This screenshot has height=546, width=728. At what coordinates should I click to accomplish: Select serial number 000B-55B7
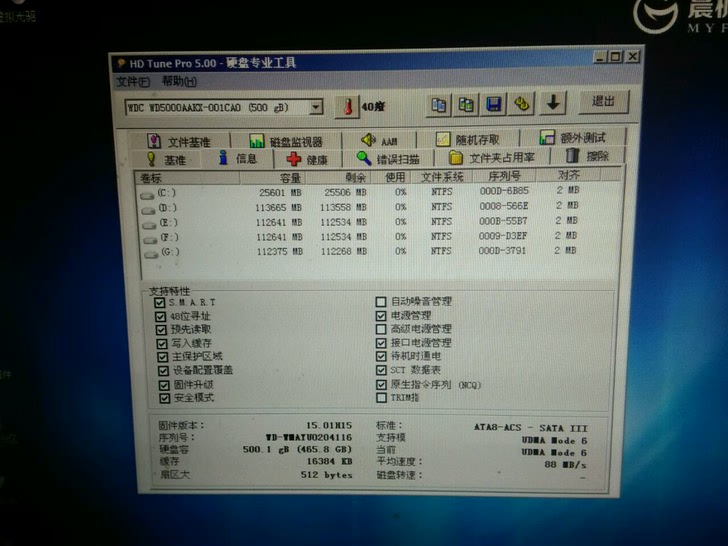tap(503, 221)
